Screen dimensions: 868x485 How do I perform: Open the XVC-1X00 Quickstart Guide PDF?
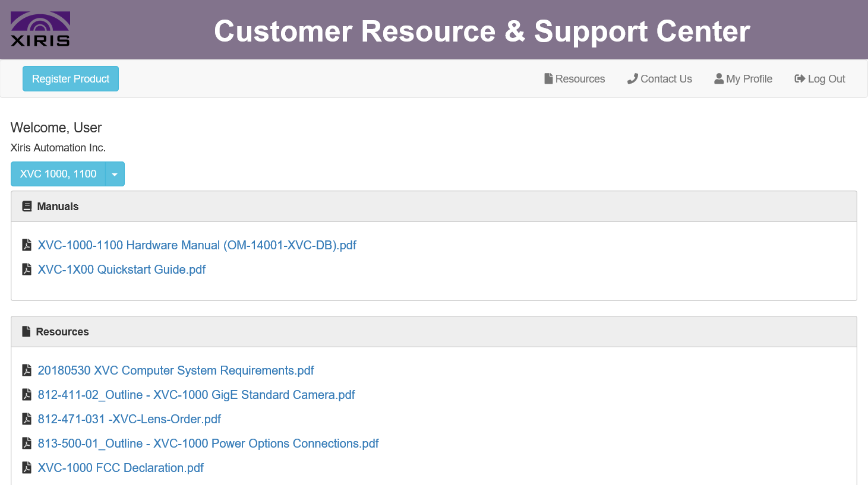click(x=121, y=269)
